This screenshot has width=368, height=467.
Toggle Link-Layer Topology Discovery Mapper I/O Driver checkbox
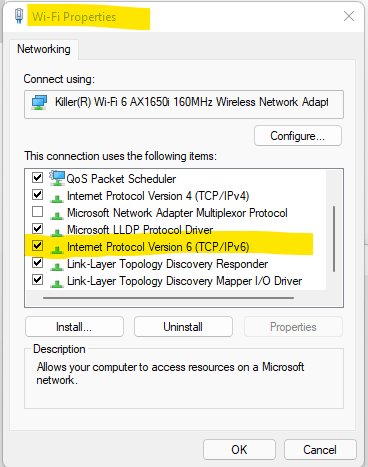coord(37,279)
